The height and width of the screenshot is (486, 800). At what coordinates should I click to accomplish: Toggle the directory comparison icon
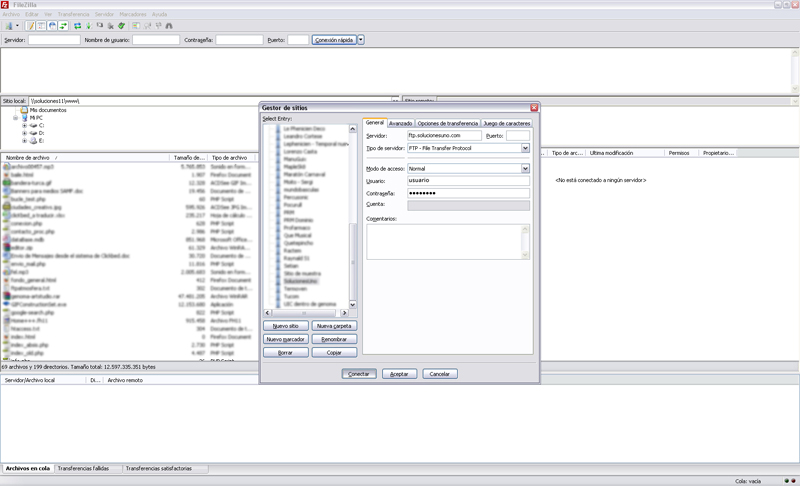(147, 25)
